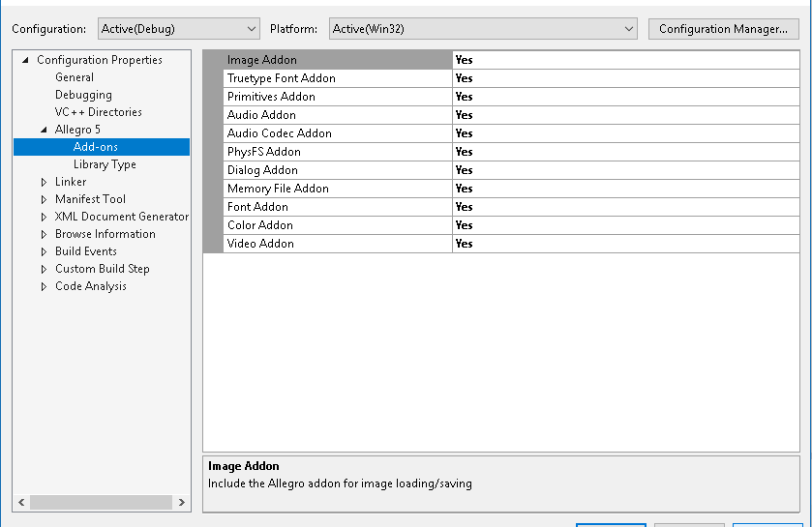The image size is (812, 527).
Task: Select the Memory File Addon property
Action: [x=278, y=189]
